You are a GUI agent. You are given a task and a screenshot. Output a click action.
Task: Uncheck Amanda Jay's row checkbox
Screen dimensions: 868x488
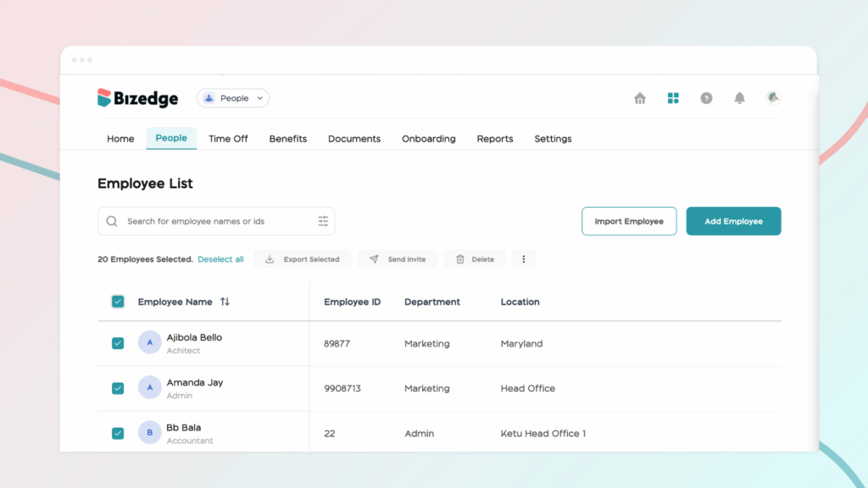118,388
